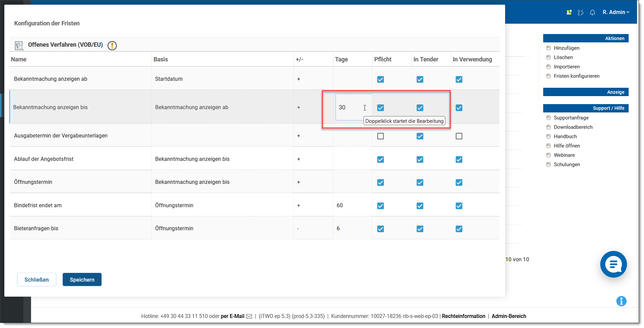Open the Rechteinformation link
The height and width of the screenshot is (328, 644).
coord(463,316)
